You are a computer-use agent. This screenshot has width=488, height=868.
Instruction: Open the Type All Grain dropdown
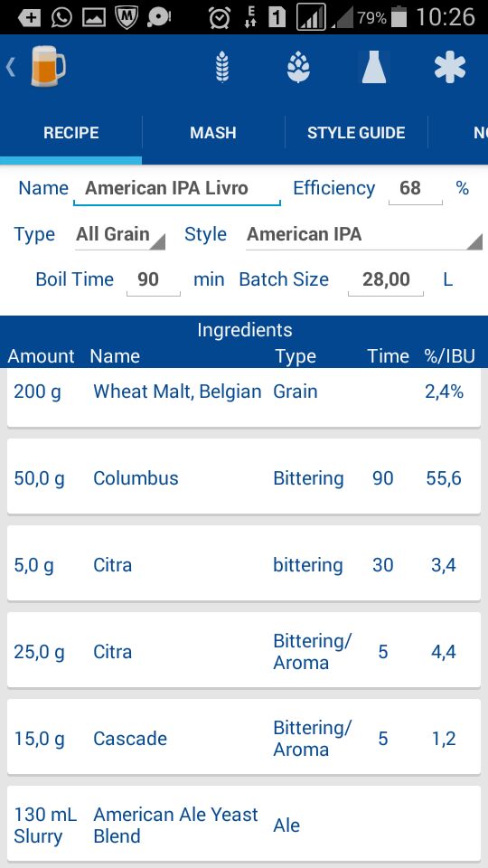(120, 235)
